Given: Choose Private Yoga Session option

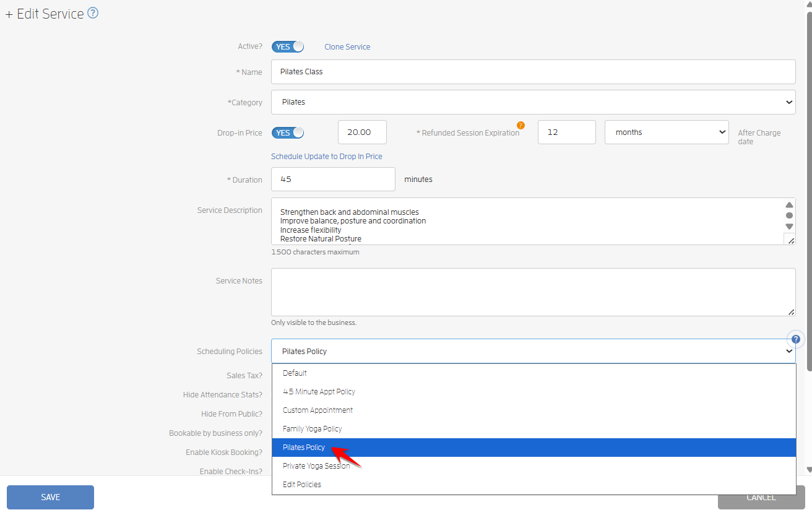Looking at the screenshot, I should pyautogui.click(x=534, y=466).
